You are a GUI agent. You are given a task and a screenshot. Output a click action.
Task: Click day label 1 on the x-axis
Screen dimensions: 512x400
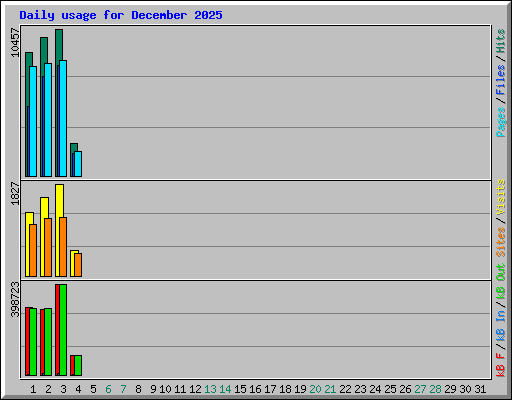[x=33, y=389]
